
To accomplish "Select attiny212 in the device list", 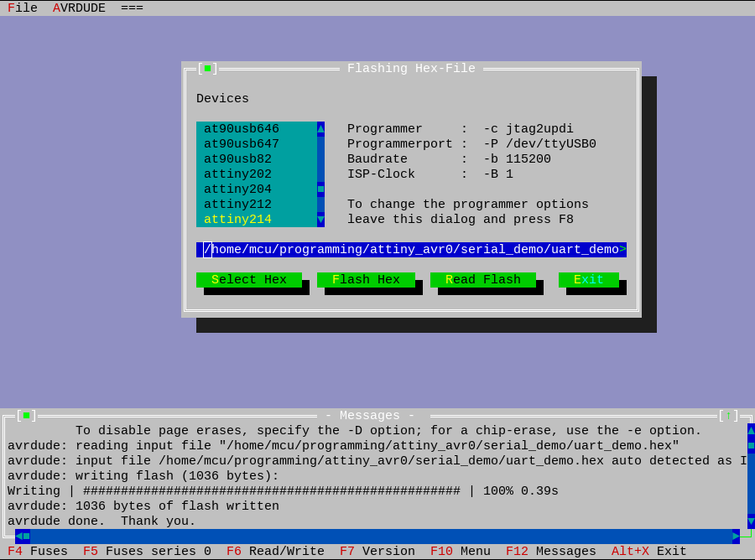I will tap(257, 205).
